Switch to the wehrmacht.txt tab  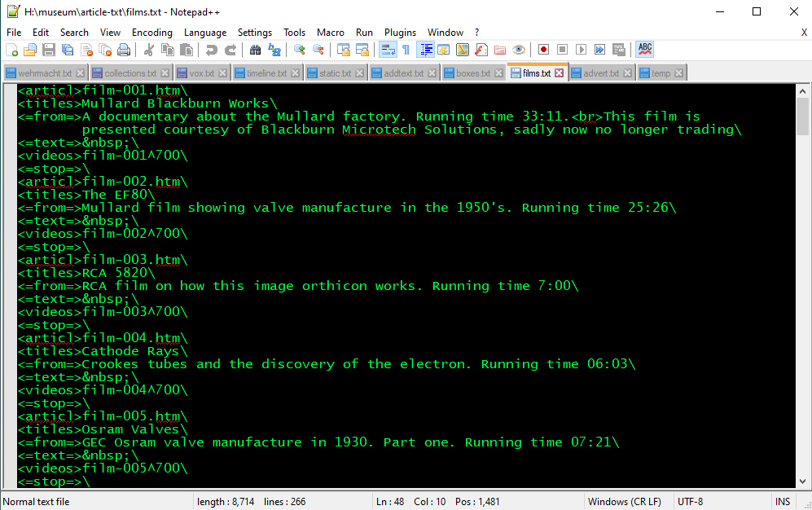[x=45, y=73]
